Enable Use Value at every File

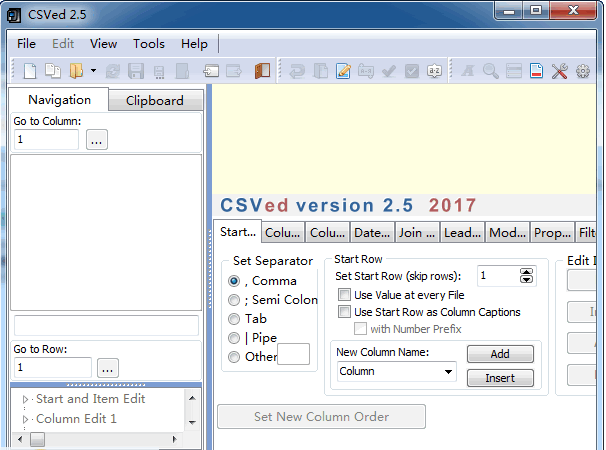(x=344, y=295)
